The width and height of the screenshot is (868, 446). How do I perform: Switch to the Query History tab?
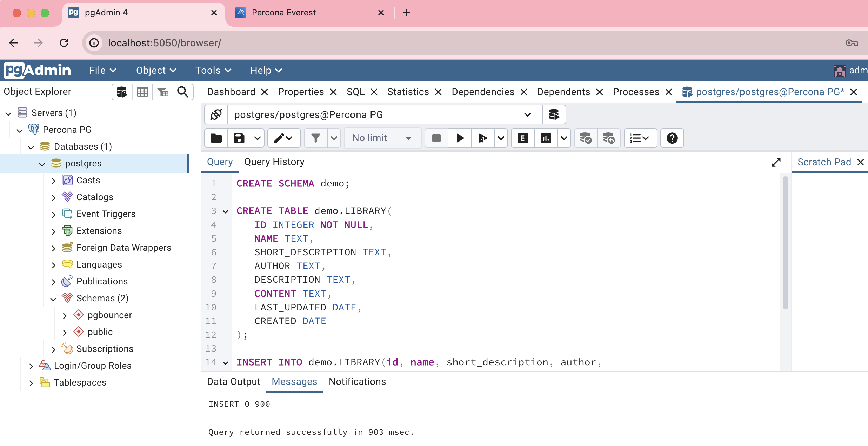[x=274, y=162]
